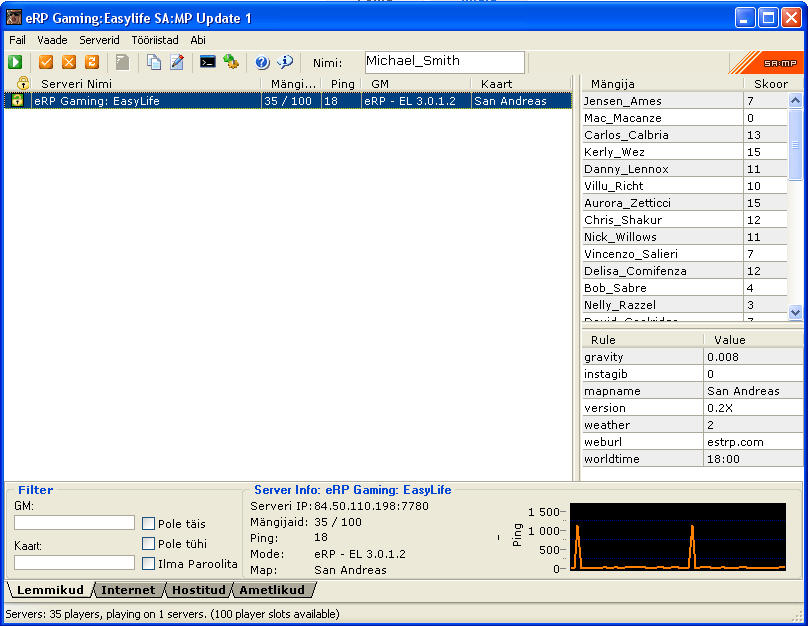Screen dimensions: 808x626
Task: Click the orange Refresh Server icon
Action: 92,62
